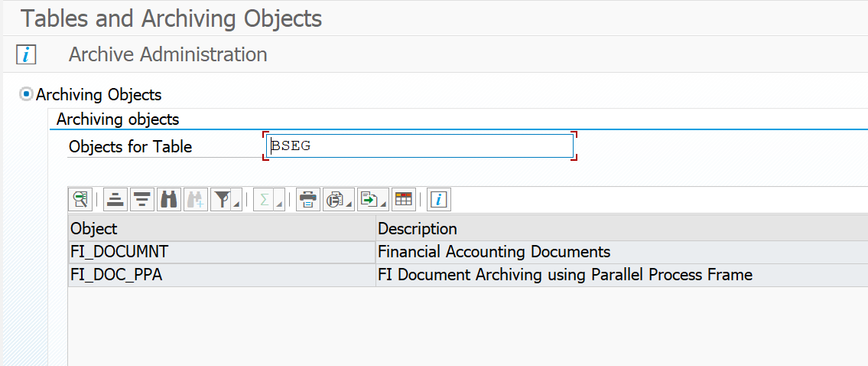The image size is (868, 366).
Task: Click the Details magnifier icon in ALV toolbar
Action: [80, 200]
